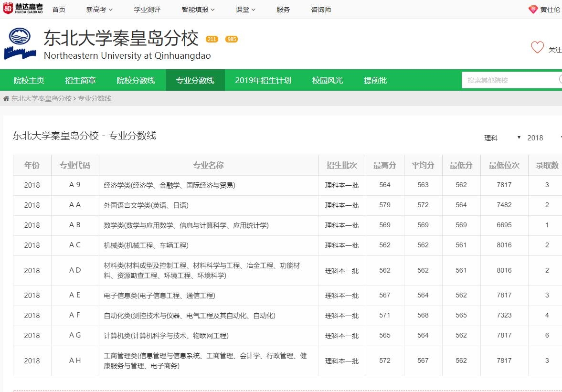The width and height of the screenshot is (562, 392).
Task: Click the 专业代码 column header
Action: point(75,165)
